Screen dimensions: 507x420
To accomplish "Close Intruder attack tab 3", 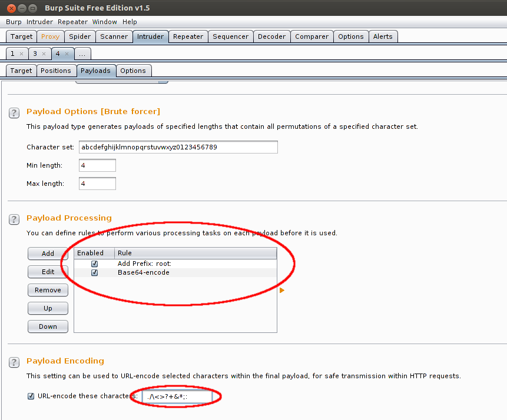I will [44, 54].
